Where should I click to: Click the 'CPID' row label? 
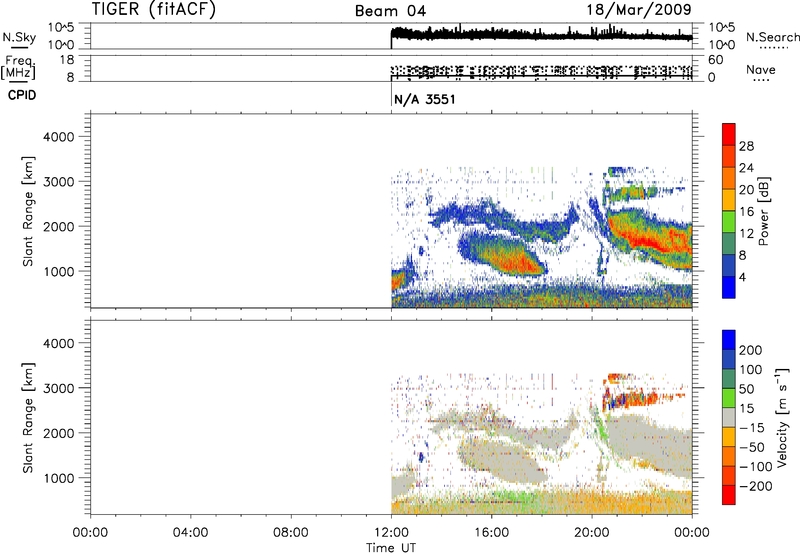pyautogui.click(x=22, y=95)
